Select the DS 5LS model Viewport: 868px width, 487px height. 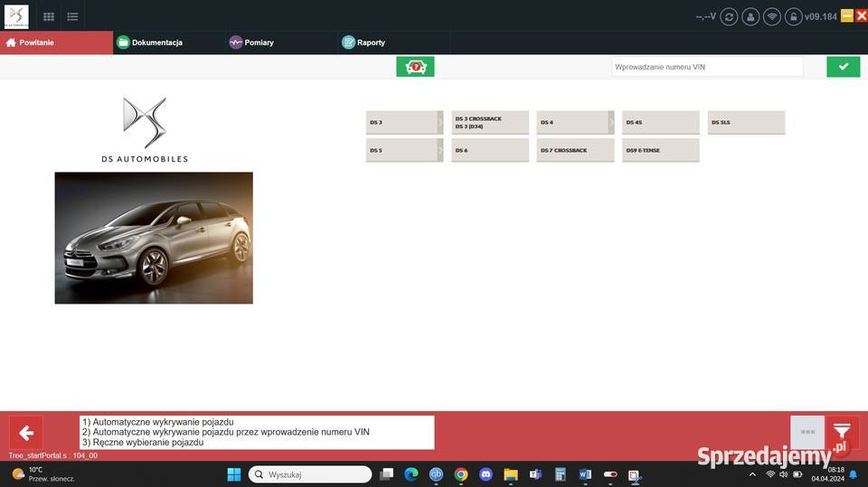point(746,122)
